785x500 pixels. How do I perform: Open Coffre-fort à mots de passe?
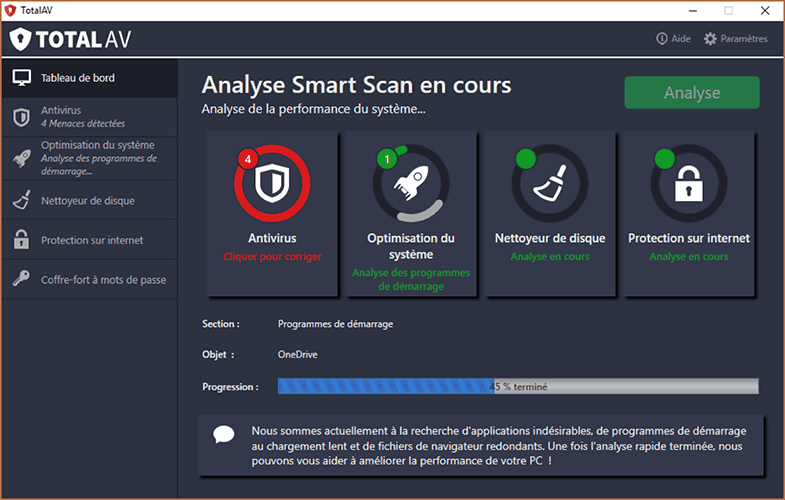[x=89, y=279]
